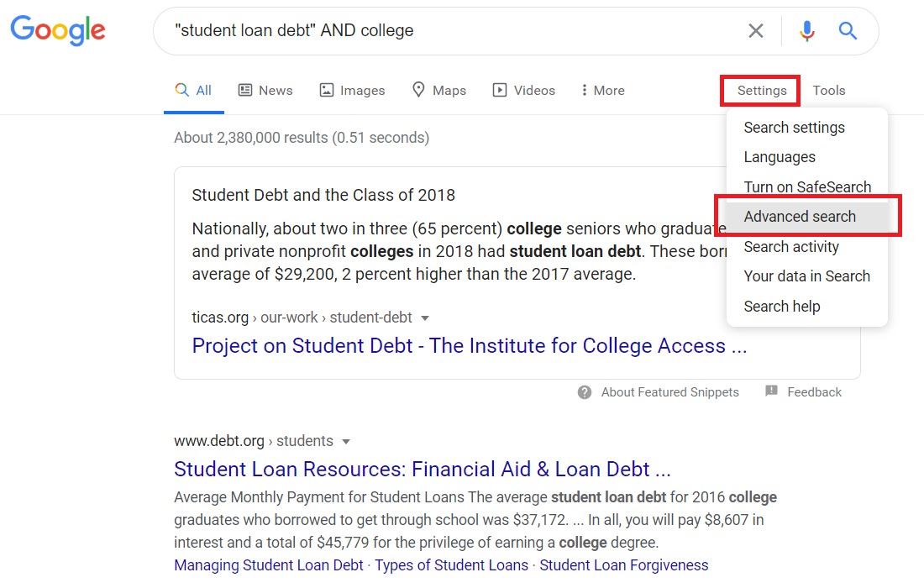The width and height of the screenshot is (924, 588).
Task: Open the News tab
Action: (265, 90)
